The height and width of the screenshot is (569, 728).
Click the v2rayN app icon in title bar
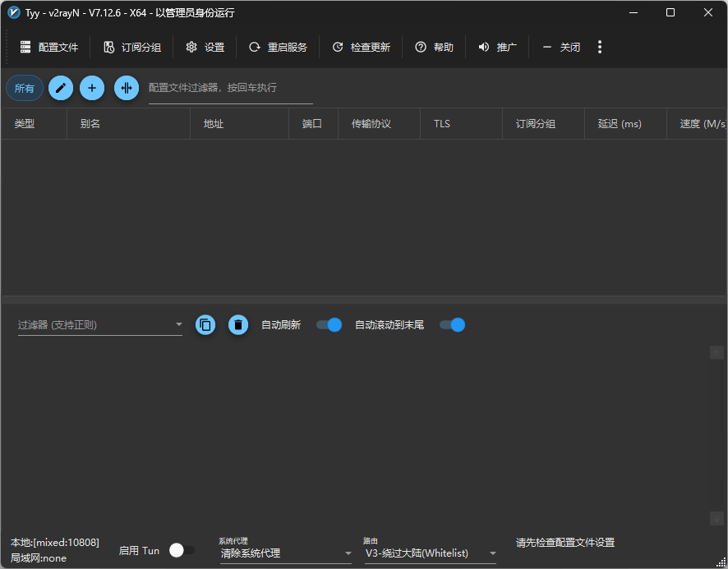coord(14,12)
